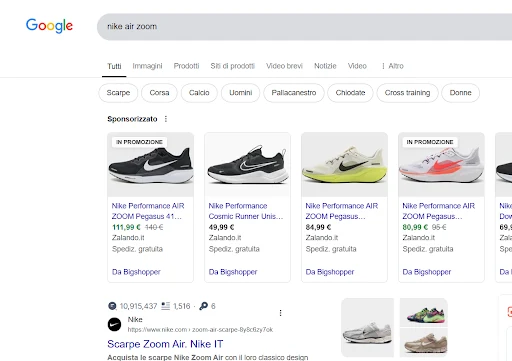Apply the Calcio filter chip
This screenshot has width=512, height=361.
point(199,93)
